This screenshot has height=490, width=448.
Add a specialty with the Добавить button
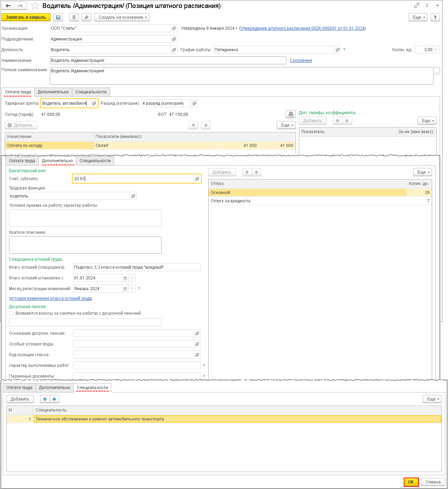pos(20,399)
